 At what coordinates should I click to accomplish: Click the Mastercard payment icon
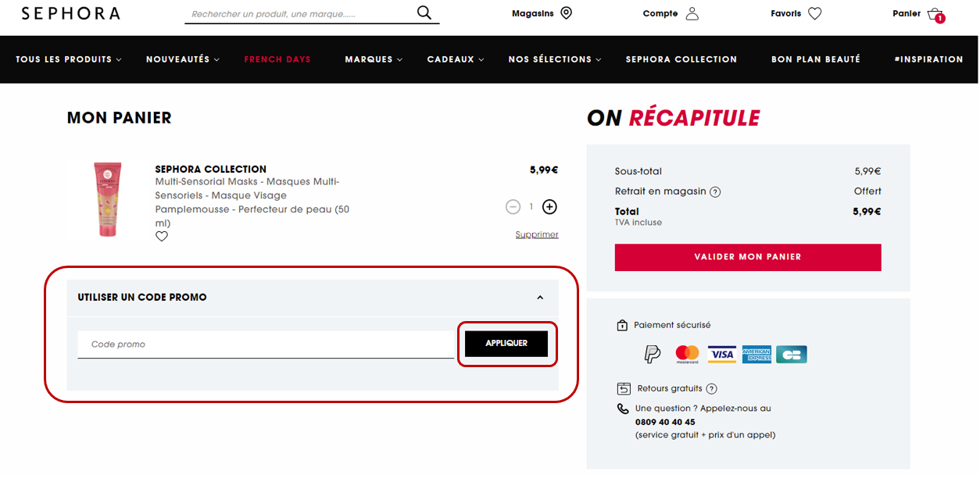click(687, 353)
